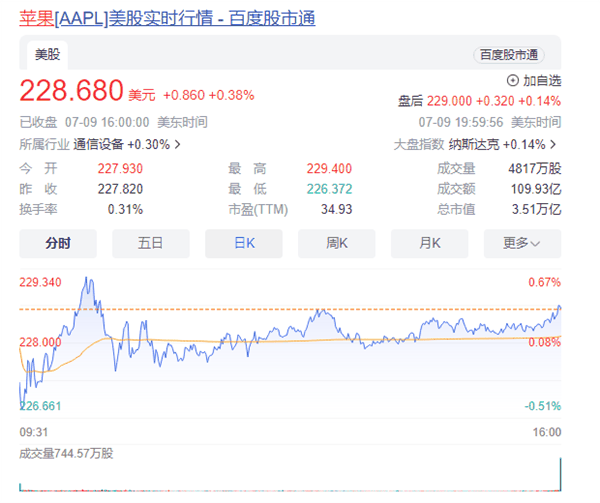Select the 日K chart tab
This screenshot has width=600, height=503.
pos(243,242)
